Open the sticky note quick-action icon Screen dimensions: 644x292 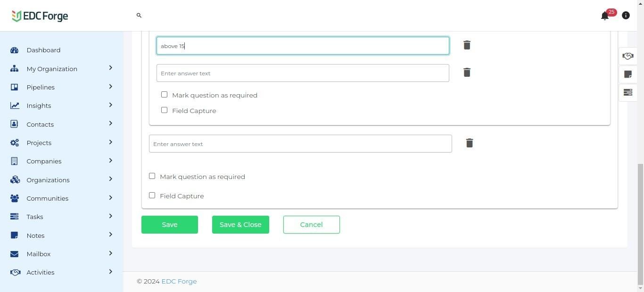627,74
